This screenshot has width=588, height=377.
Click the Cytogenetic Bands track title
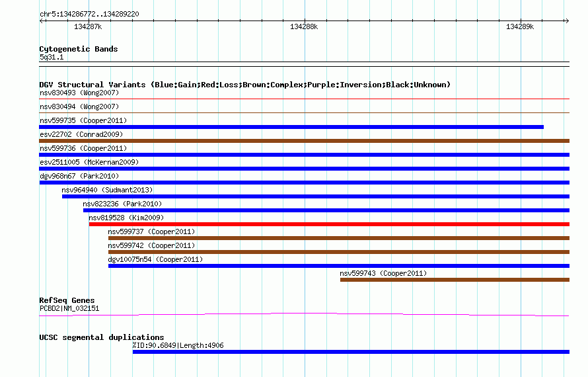(79, 49)
